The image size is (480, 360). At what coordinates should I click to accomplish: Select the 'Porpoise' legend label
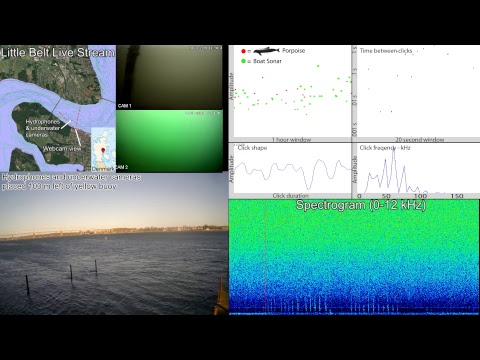tap(294, 51)
